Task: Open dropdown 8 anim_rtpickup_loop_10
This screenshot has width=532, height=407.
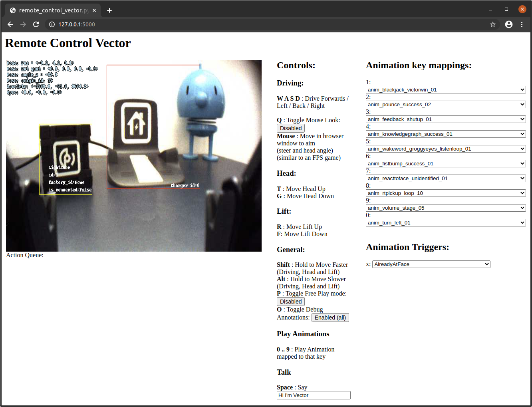Action: 446,193
